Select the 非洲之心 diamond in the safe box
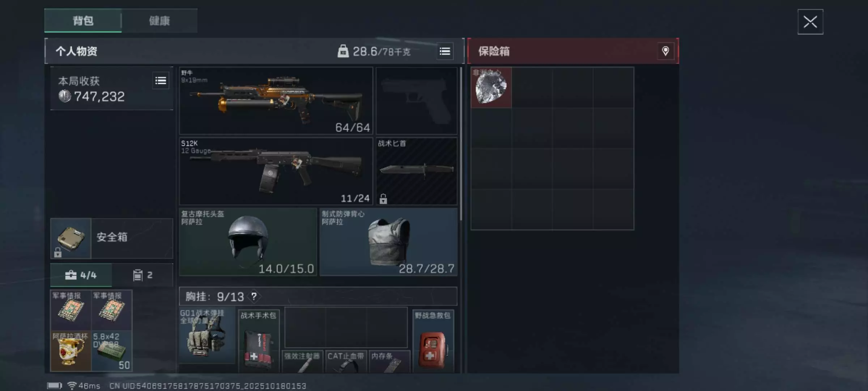Viewport: 868px width, 391px height. tap(491, 87)
